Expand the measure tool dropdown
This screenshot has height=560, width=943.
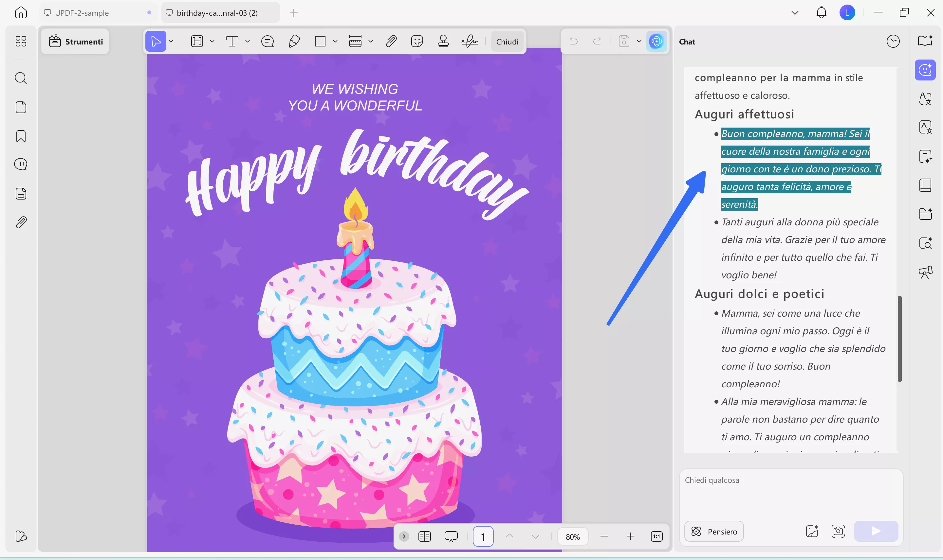(x=370, y=42)
